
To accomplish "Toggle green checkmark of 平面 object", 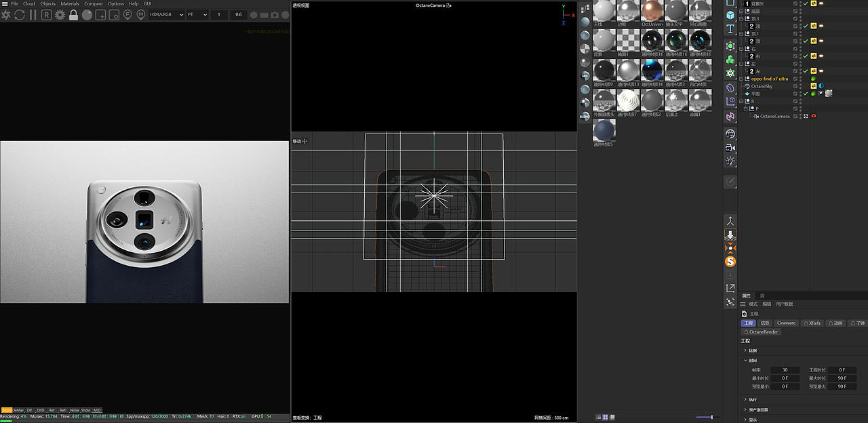I will tap(806, 94).
